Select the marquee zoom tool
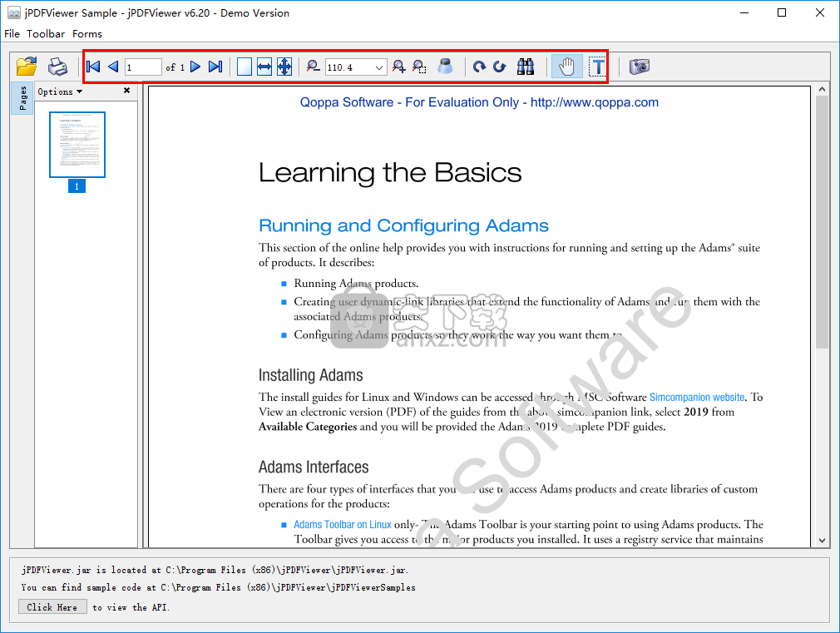 (x=419, y=67)
